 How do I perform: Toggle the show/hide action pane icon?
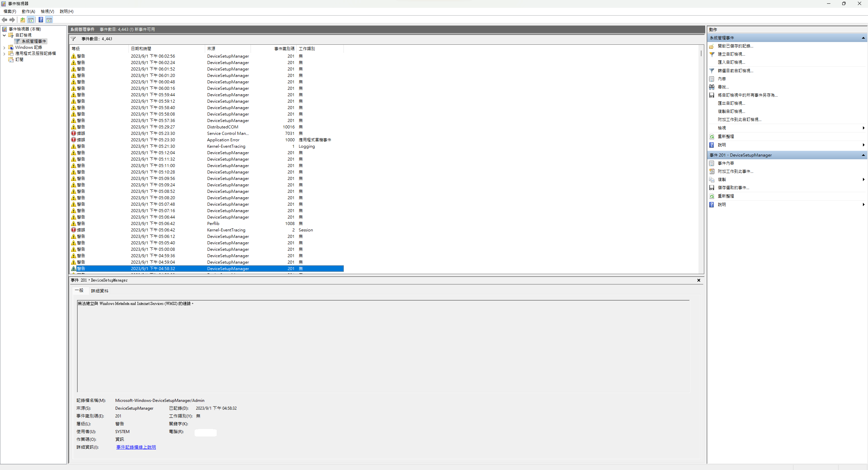point(49,20)
